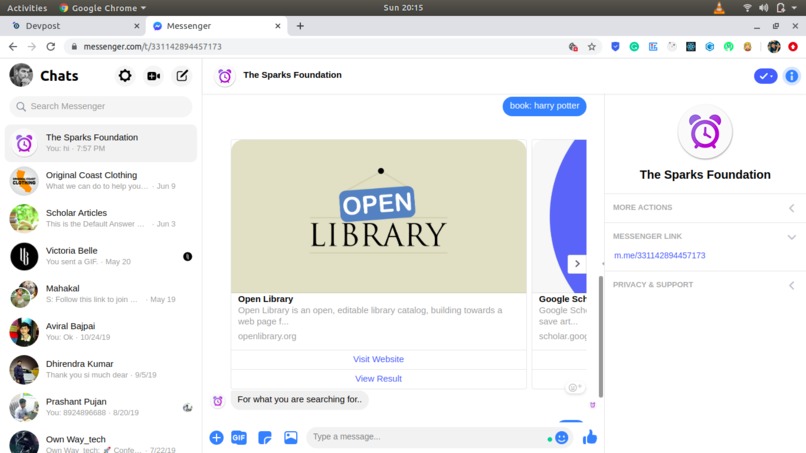
Task: Click the chat scrollbar
Action: click(600, 337)
